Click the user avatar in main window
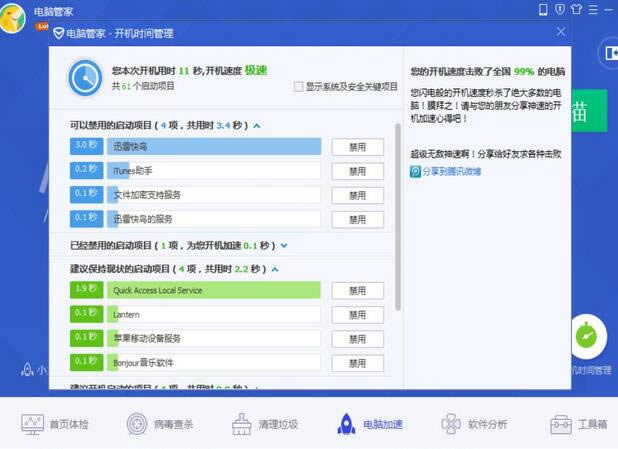 point(13,18)
